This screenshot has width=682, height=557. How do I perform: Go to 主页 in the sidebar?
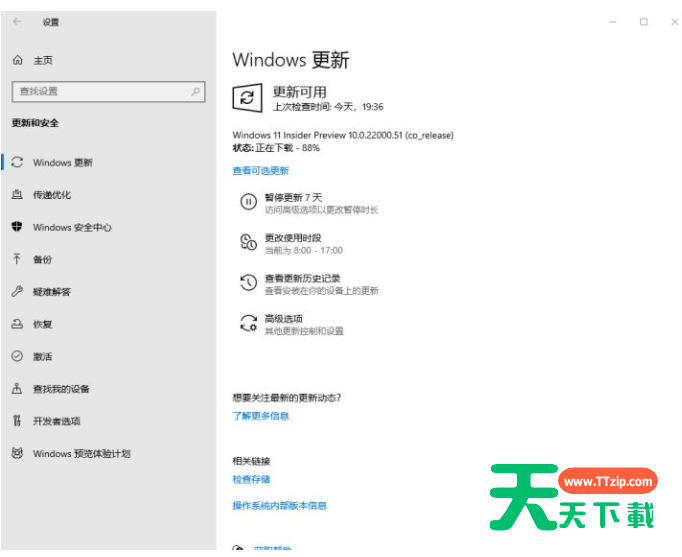click(43, 60)
